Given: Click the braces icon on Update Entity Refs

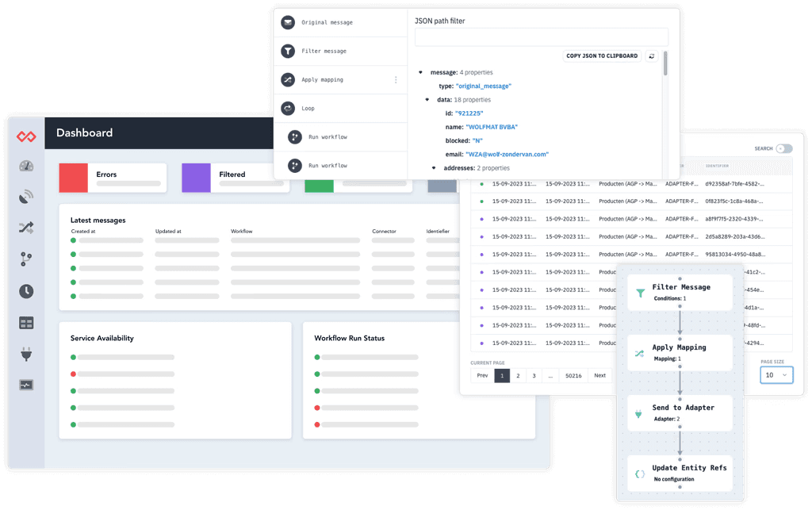Looking at the screenshot, I should click(x=640, y=474).
